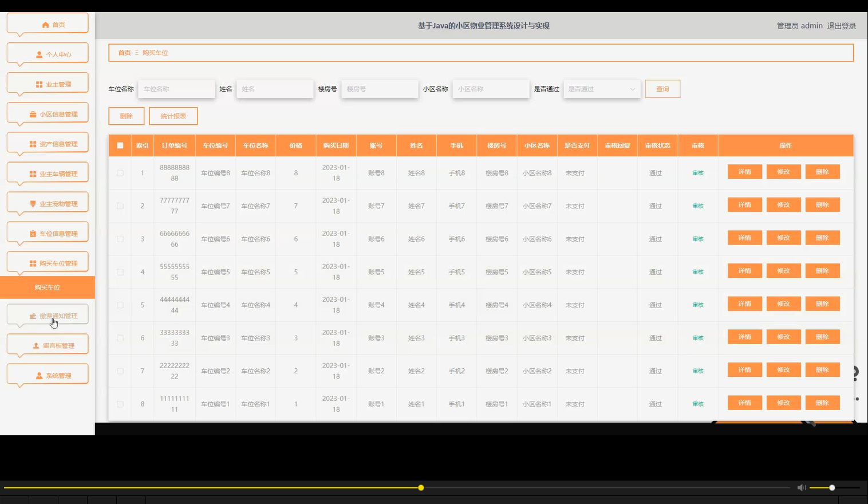This screenshot has width=868, height=504.
Task: Click 修改 for the 车位名称3 row
Action: [x=783, y=337]
